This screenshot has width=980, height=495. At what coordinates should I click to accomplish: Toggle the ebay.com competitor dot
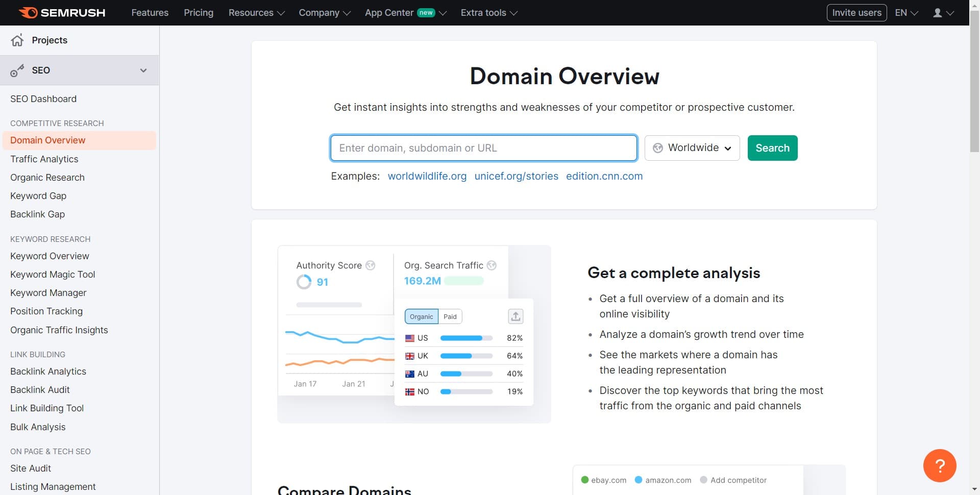point(585,480)
